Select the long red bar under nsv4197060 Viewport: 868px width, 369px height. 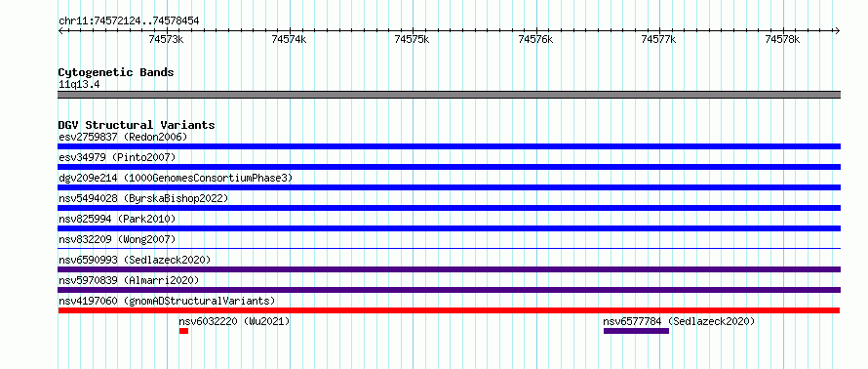tap(449, 310)
